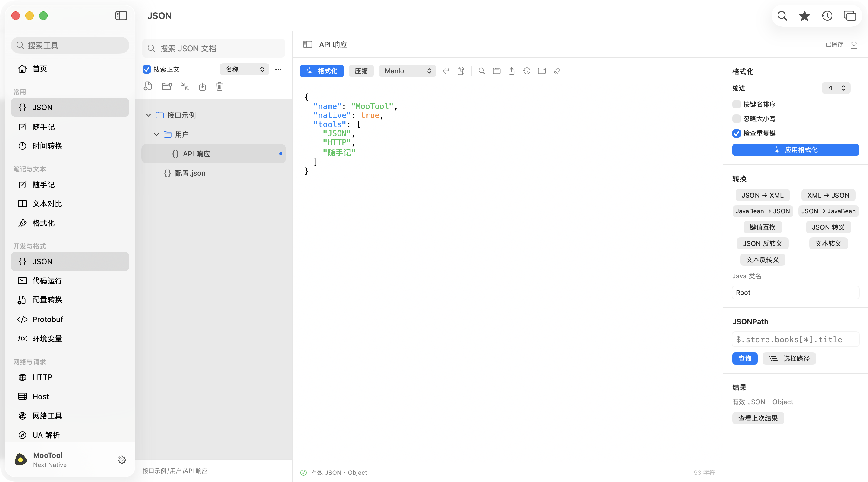Open the 名称 sort dropdown
The height and width of the screenshot is (482, 868).
(244, 69)
